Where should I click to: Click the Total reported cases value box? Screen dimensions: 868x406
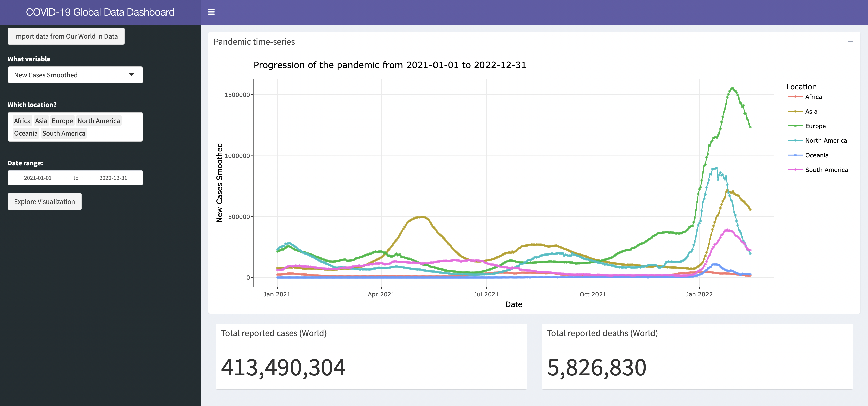(x=371, y=357)
